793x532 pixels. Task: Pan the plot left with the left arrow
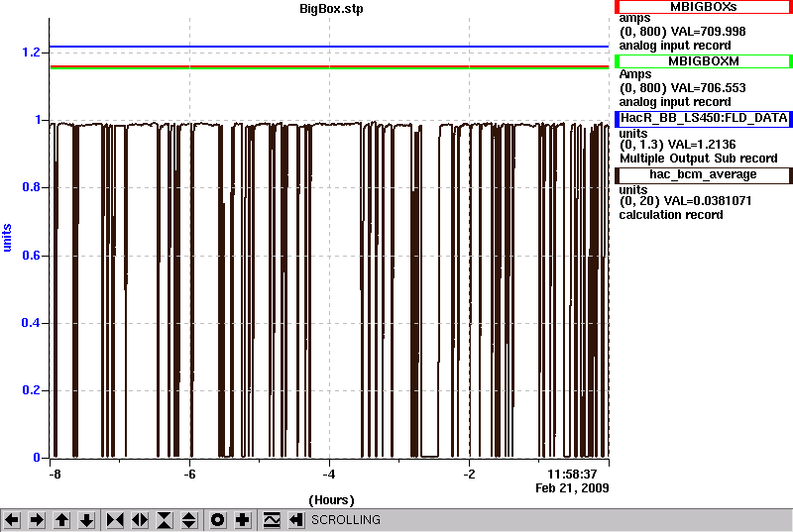[12, 520]
